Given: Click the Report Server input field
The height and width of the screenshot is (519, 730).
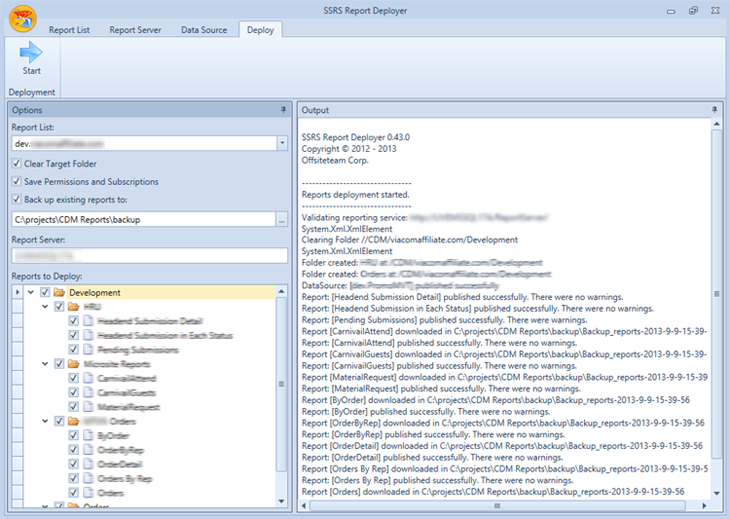Looking at the screenshot, I should (149, 256).
